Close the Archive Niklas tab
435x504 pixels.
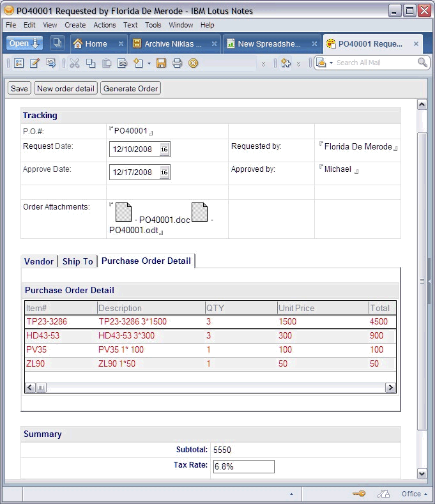coord(214,43)
